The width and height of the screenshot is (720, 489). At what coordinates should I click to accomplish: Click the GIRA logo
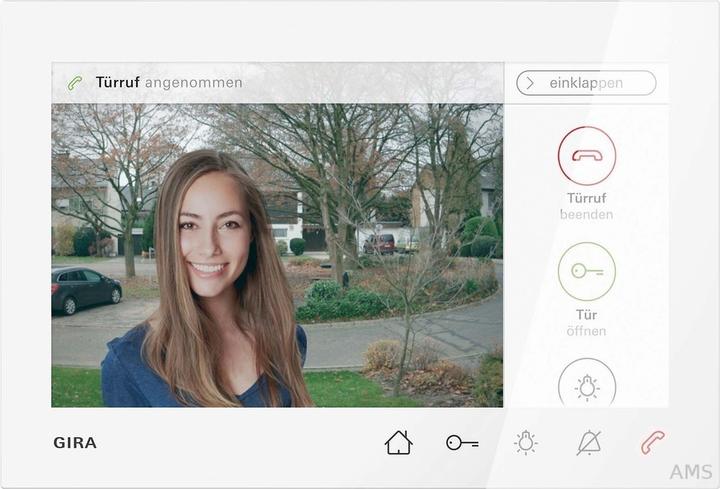[x=75, y=443]
